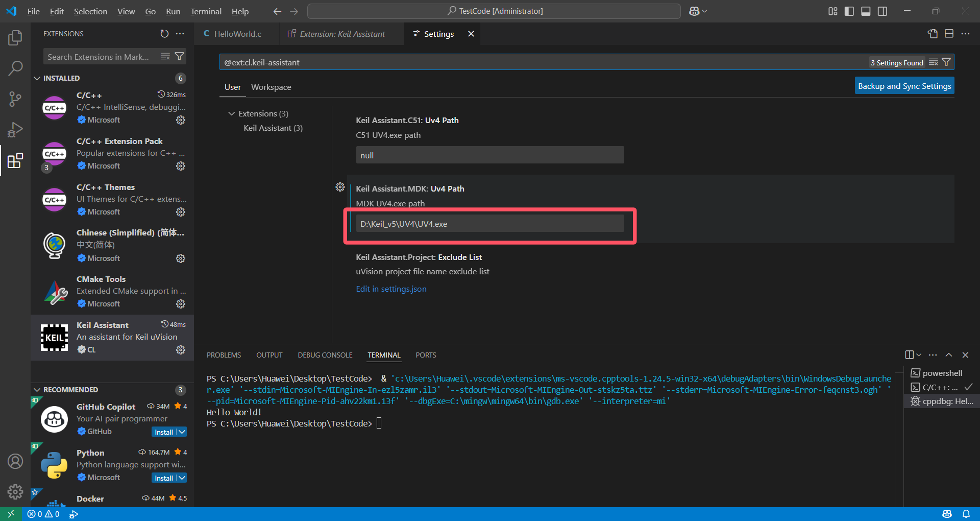Image resolution: width=980 pixels, height=521 pixels.
Task: Open the Run and Debug view
Action: 15,130
